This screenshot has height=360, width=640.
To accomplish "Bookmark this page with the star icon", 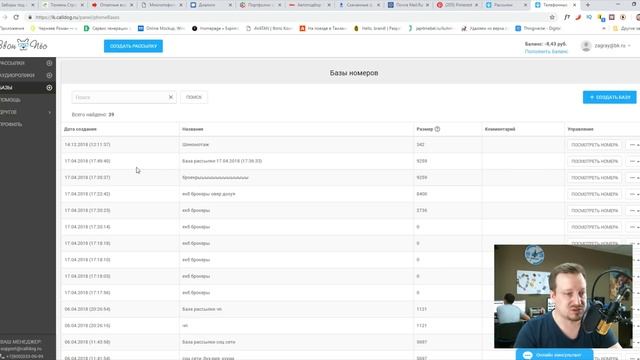I will [552, 17].
